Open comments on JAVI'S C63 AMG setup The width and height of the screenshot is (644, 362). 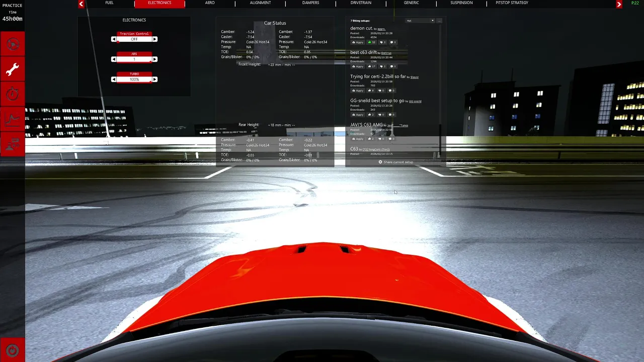[x=391, y=139]
